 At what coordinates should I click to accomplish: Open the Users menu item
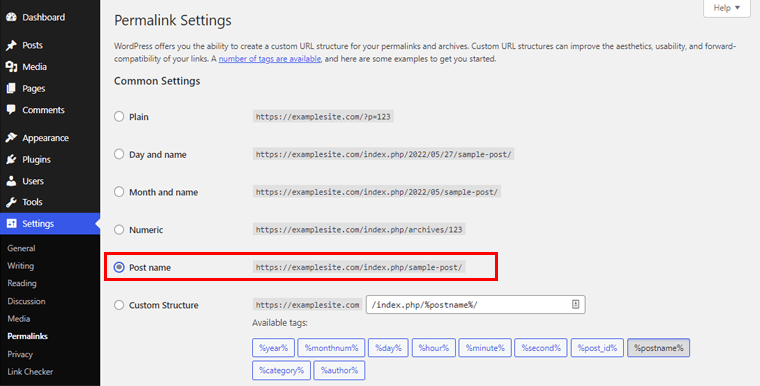point(33,181)
